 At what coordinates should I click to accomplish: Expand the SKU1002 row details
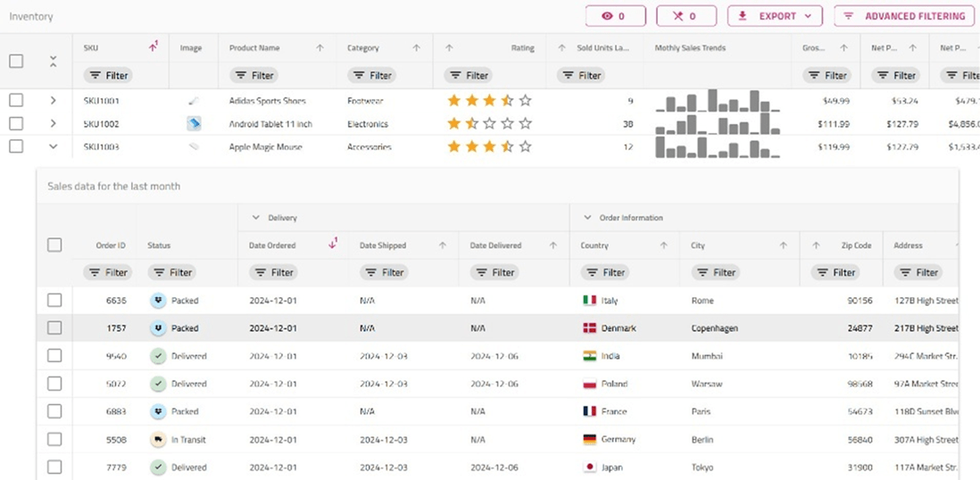54,124
